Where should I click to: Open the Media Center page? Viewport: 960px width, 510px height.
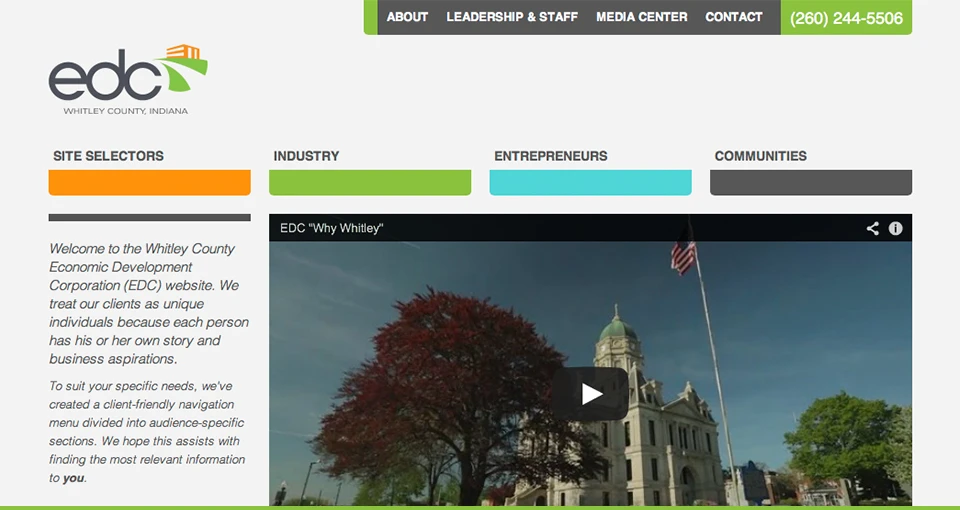(x=641, y=17)
